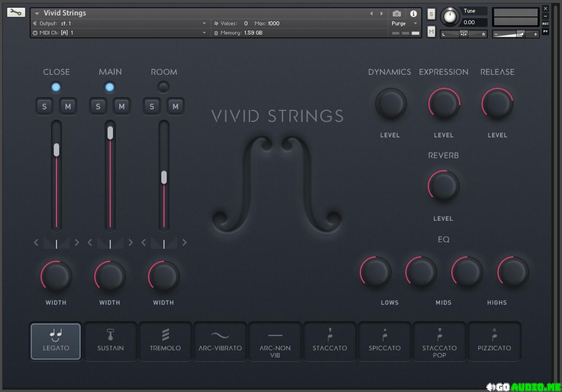Open the MIDI channel dropdown

204,33
